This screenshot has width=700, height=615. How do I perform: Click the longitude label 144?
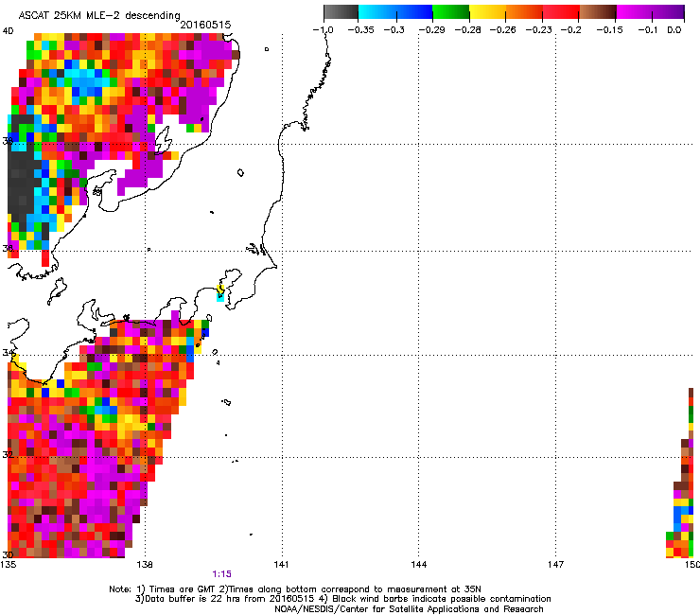pyautogui.click(x=418, y=565)
